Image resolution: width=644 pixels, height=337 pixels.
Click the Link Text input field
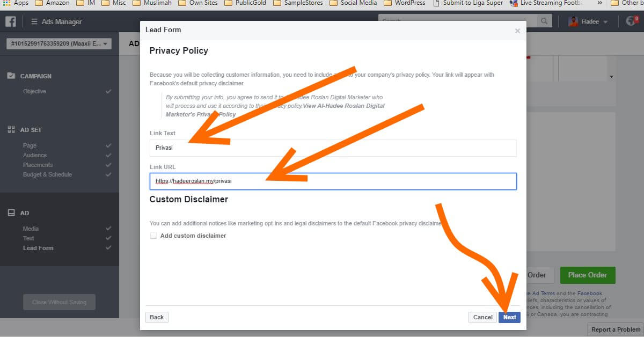coord(333,148)
